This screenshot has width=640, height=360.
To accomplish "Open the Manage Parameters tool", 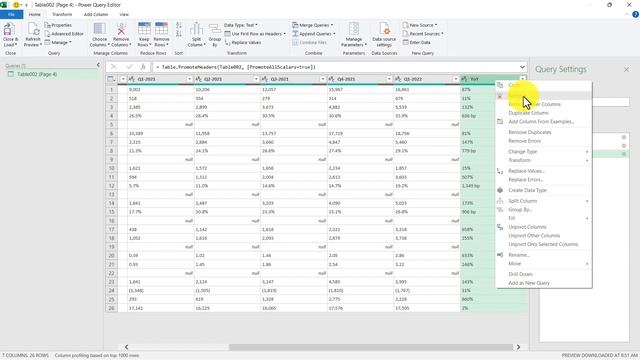I will (353, 35).
